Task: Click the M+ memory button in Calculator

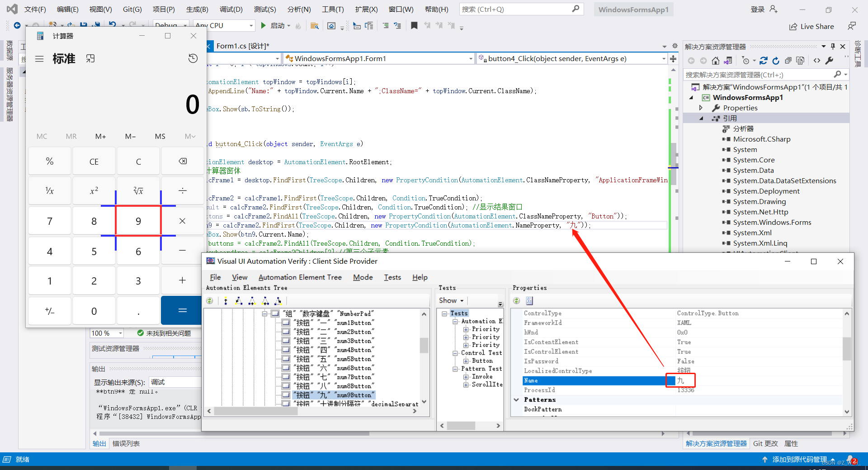Action: pos(100,136)
